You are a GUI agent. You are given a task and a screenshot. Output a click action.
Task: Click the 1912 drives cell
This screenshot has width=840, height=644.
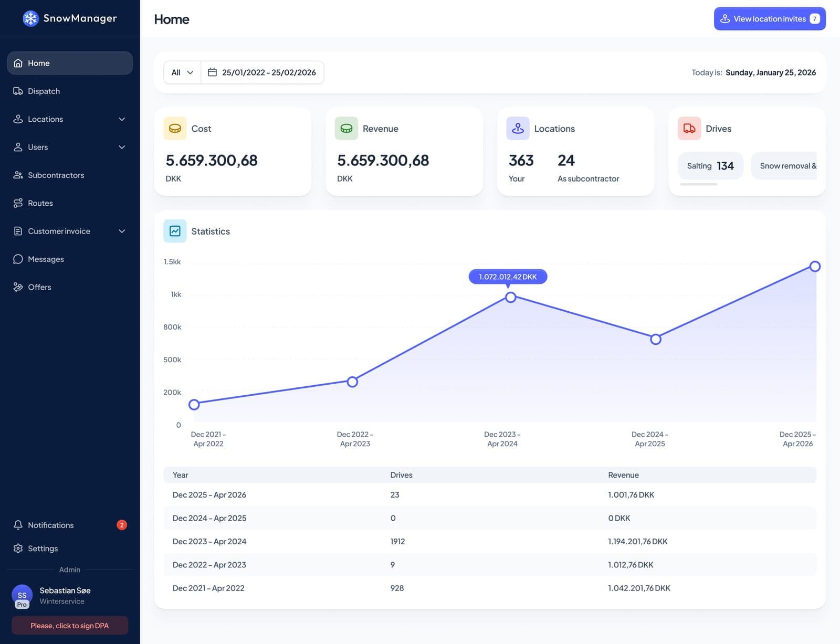[x=397, y=541]
